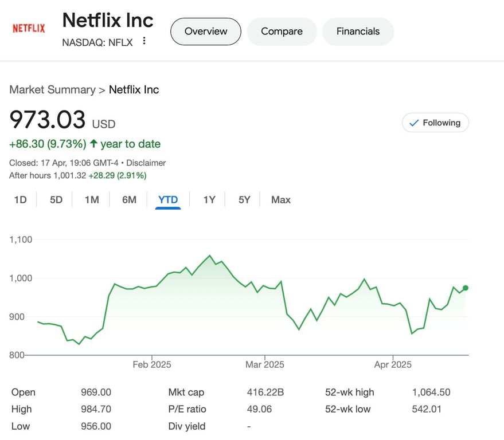504x440 pixels.
Task: Select the 5Y time range
Action: 245,199
